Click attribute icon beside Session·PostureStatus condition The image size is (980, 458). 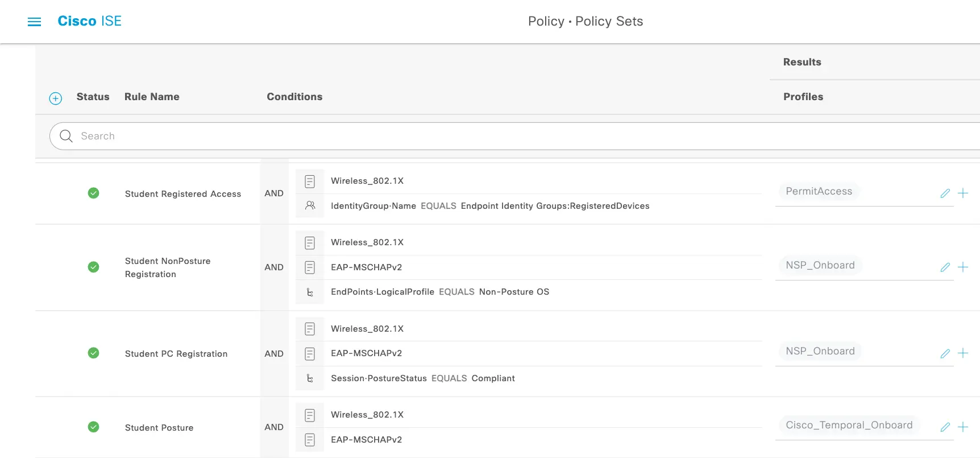(310, 378)
